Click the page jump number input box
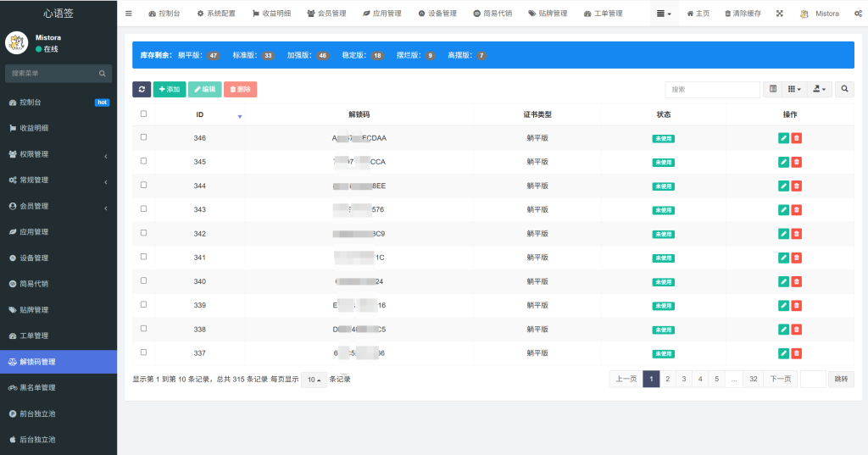 coord(813,380)
